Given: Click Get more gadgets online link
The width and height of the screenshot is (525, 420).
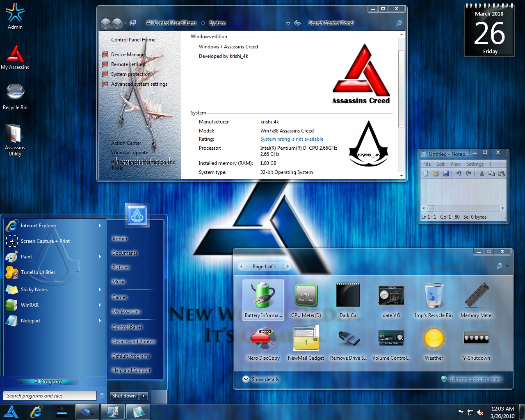Looking at the screenshot, I should pyautogui.click(x=476, y=379).
